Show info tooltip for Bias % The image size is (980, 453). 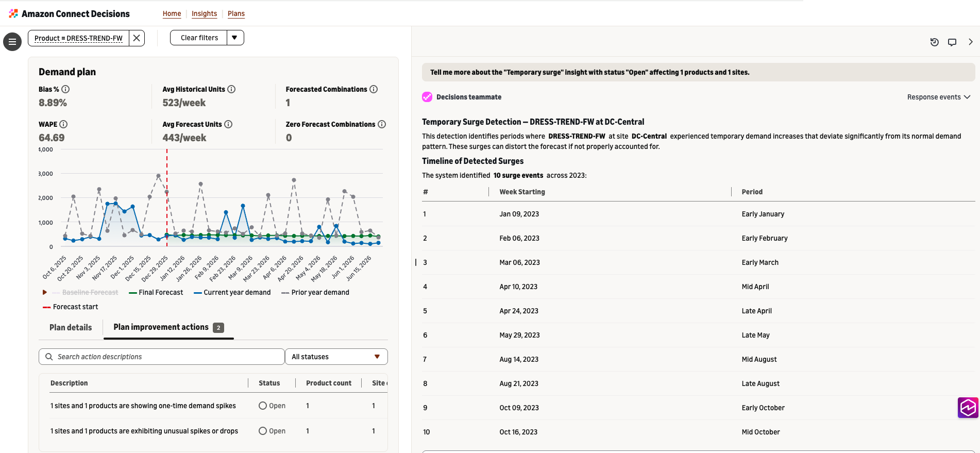click(x=65, y=89)
